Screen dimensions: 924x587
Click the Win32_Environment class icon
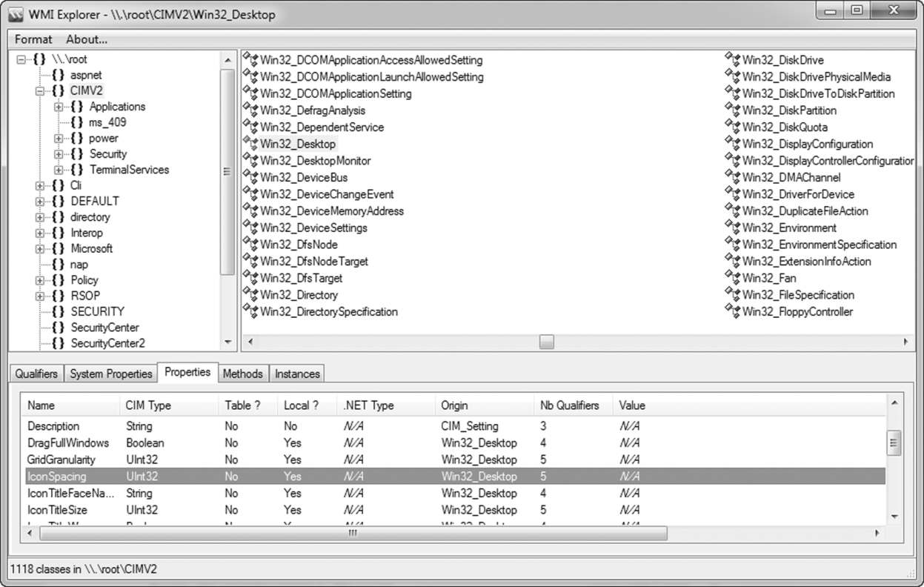click(733, 228)
